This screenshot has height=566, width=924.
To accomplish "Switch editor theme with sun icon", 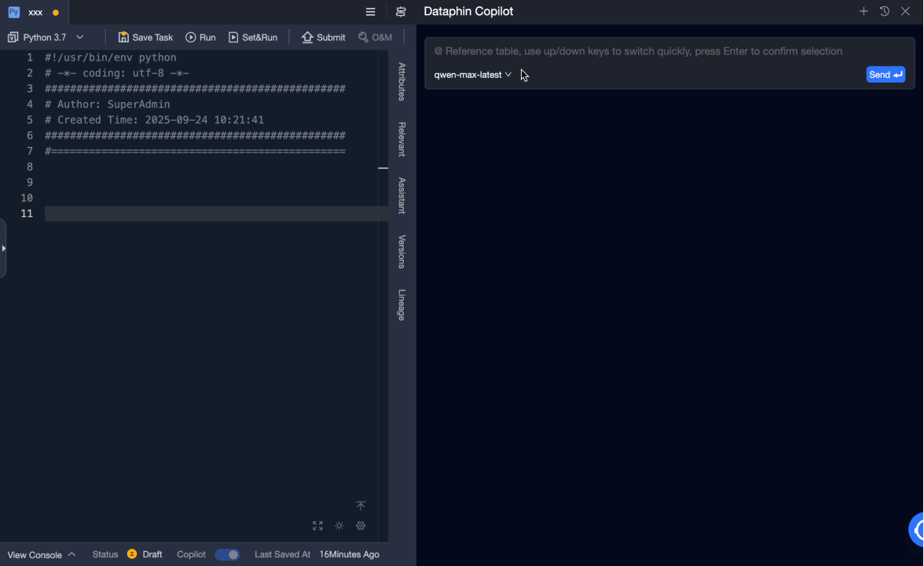I will click(339, 525).
